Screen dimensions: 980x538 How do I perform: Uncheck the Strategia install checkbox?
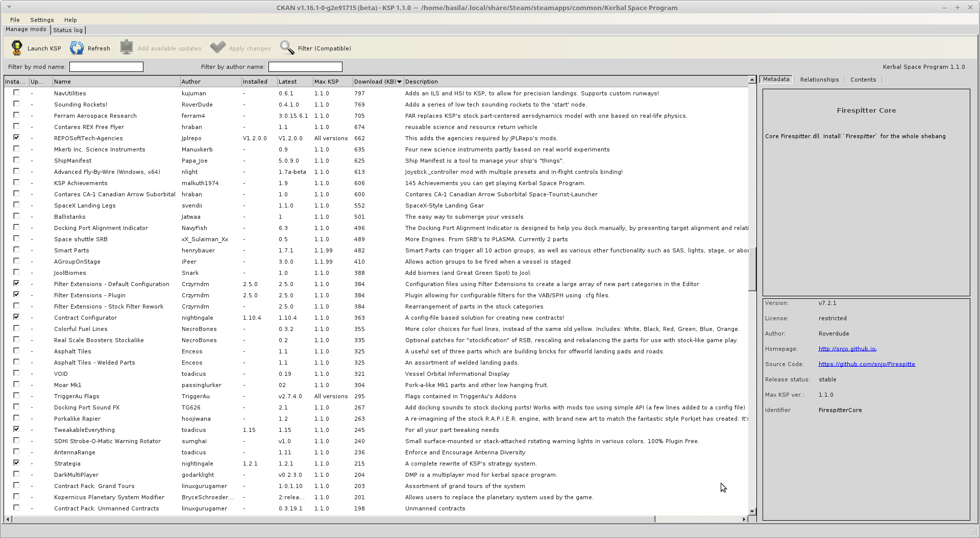tap(16, 463)
